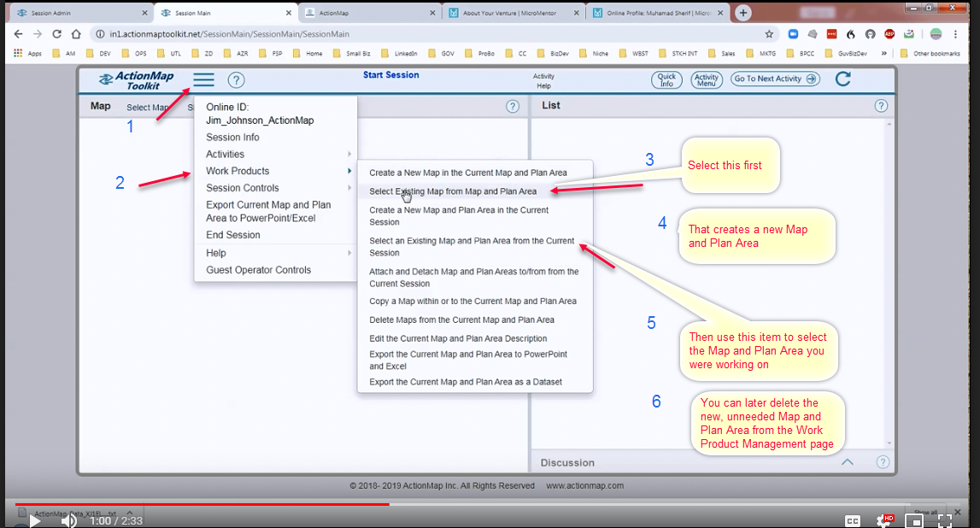Open the hamburger main menu
The height and width of the screenshot is (528, 980).
pos(203,79)
